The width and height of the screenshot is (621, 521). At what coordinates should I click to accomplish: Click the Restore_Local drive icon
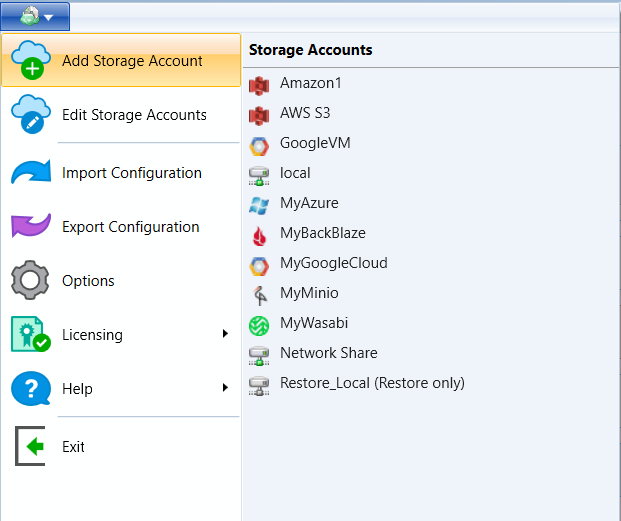259,386
